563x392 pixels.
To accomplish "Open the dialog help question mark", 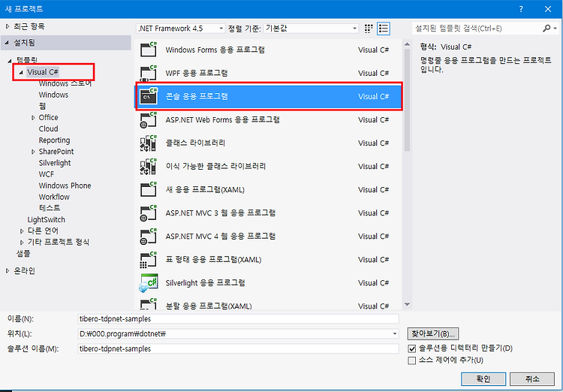I will tap(521, 9).
